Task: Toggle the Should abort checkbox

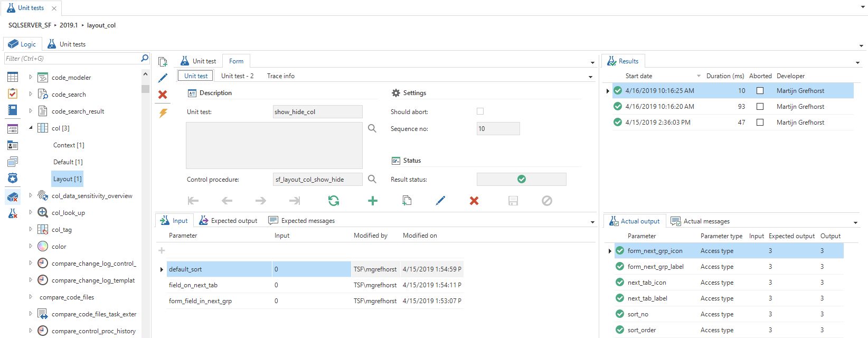Action: tap(480, 111)
